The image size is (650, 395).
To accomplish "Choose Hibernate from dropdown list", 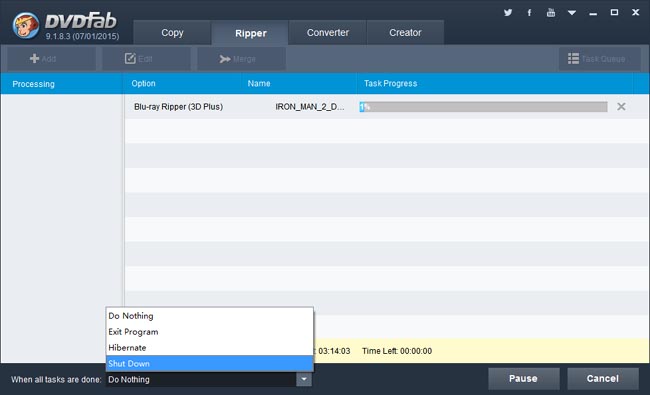I will pos(210,347).
